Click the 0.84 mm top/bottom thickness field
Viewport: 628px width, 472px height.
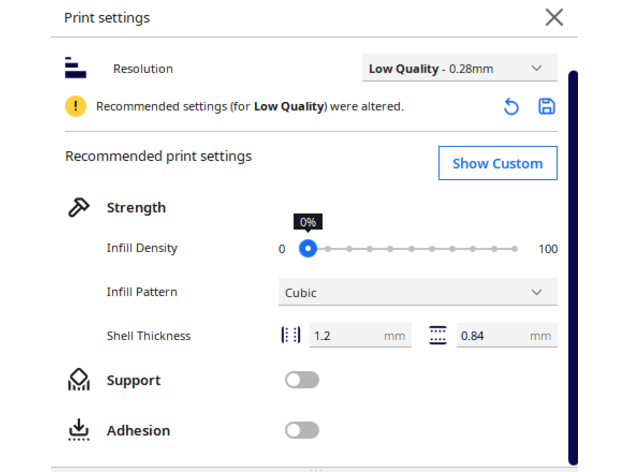coord(490,336)
